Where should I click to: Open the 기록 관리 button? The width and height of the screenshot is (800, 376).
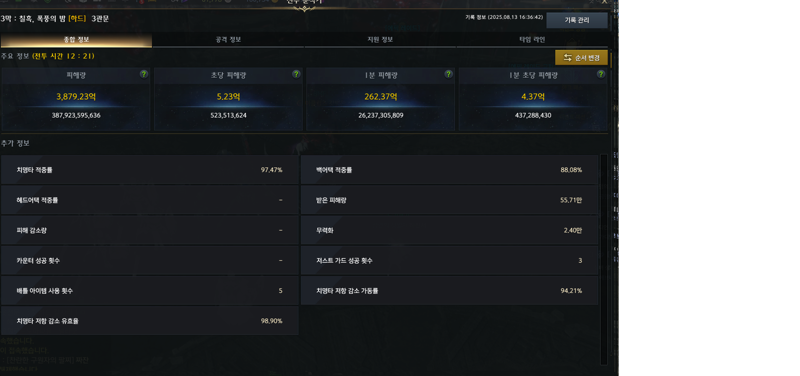[x=577, y=20]
